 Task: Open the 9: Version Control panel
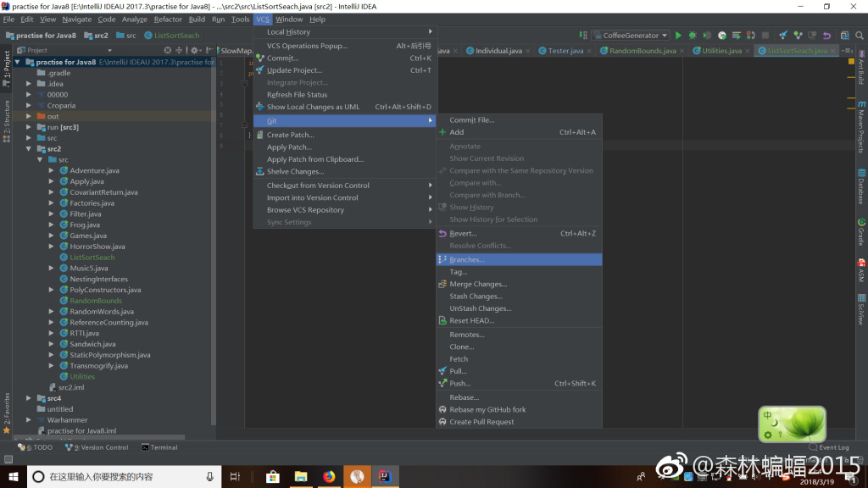coord(97,447)
